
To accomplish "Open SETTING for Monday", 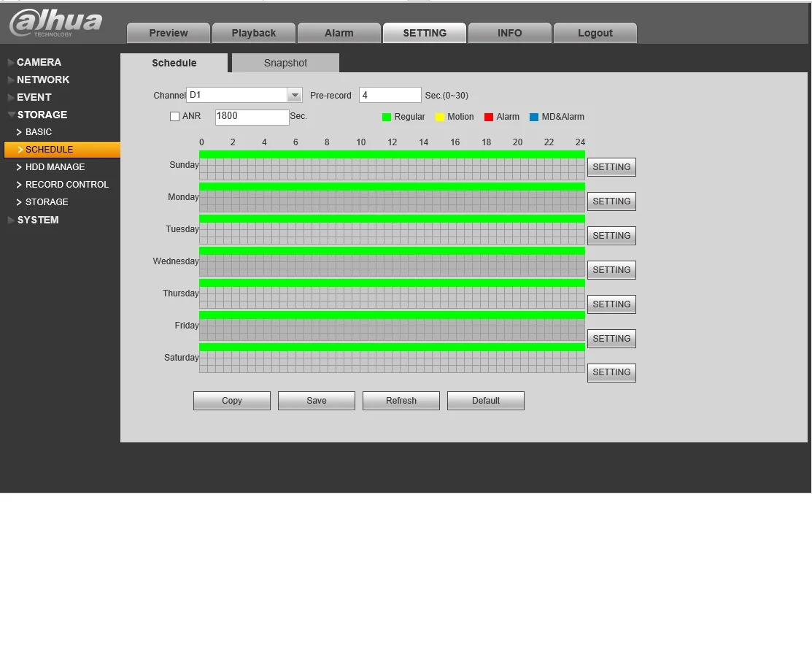I will coord(611,201).
